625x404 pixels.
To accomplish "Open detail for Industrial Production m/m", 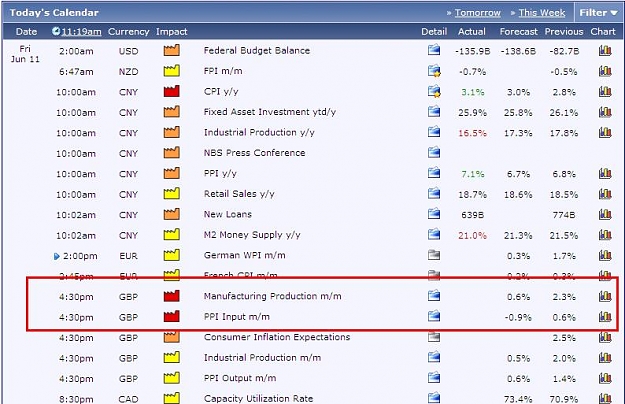I will point(434,357).
